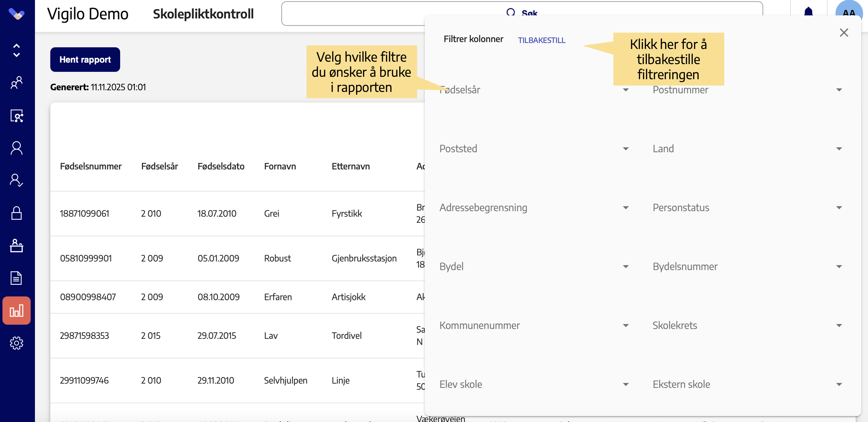The image size is (868, 422).
Task: Click the Fødselsdato column header
Action: (221, 166)
